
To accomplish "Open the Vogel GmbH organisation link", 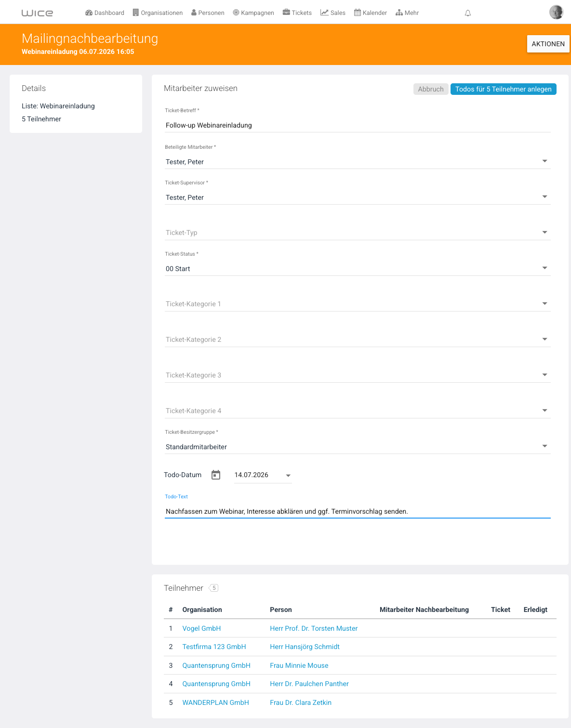I will (x=201, y=628).
